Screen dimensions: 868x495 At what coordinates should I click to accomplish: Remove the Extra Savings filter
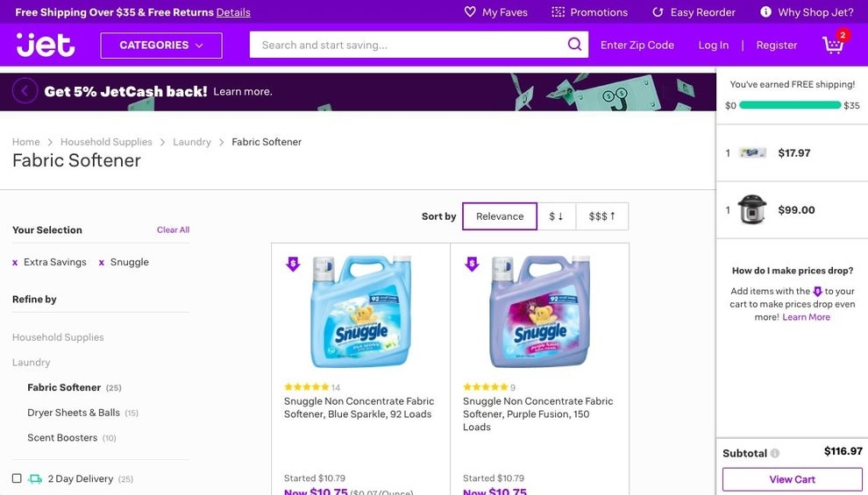coord(15,263)
